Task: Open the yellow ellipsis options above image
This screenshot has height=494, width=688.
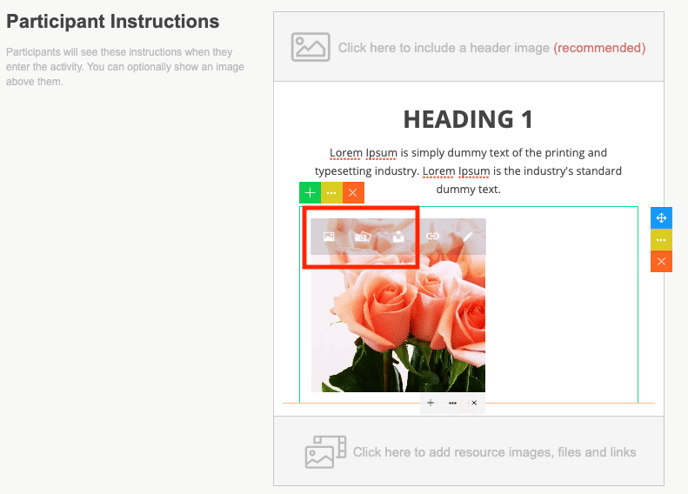Action: (332, 192)
